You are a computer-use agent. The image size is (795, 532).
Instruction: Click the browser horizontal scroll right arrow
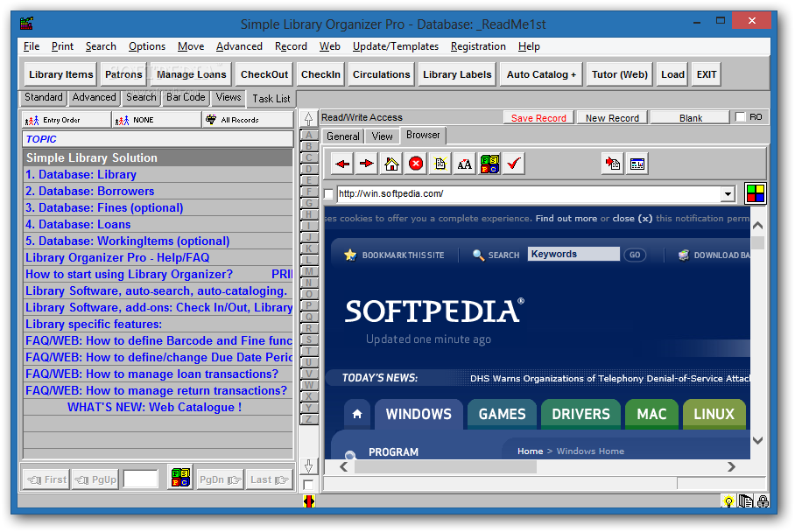pyautogui.click(x=731, y=466)
